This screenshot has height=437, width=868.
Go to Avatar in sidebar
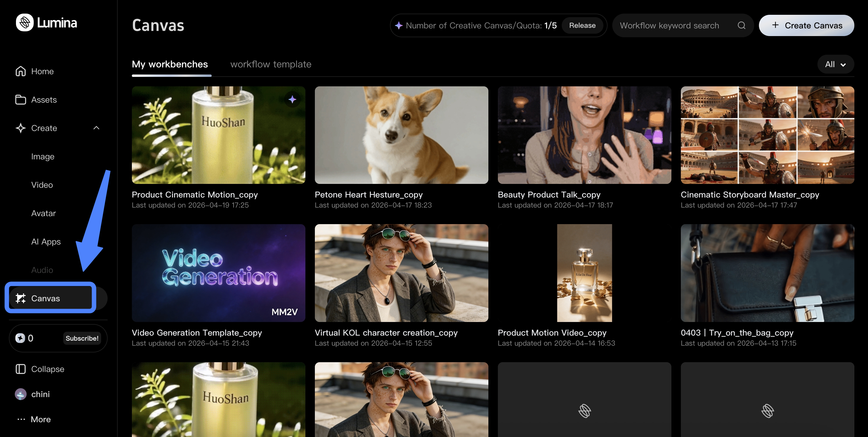(x=43, y=213)
